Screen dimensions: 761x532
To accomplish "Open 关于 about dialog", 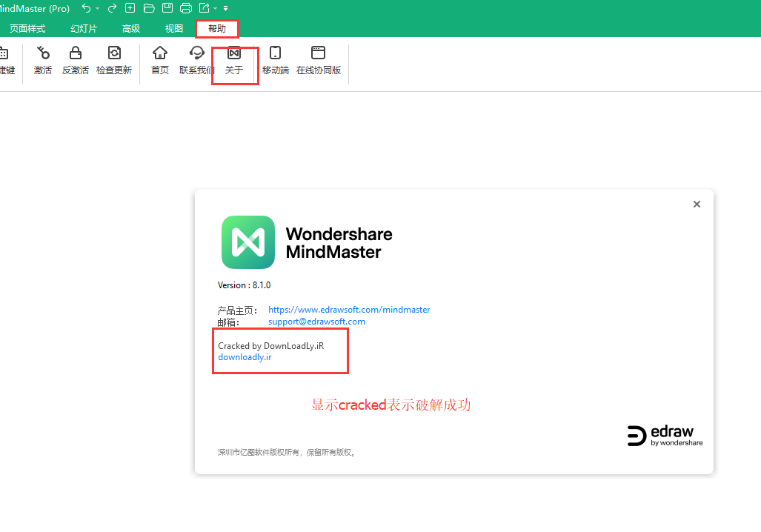I will click(x=234, y=60).
